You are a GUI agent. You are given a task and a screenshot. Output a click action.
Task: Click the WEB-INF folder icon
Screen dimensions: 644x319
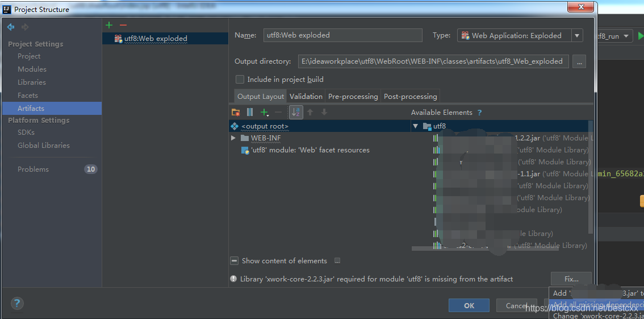(245, 138)
